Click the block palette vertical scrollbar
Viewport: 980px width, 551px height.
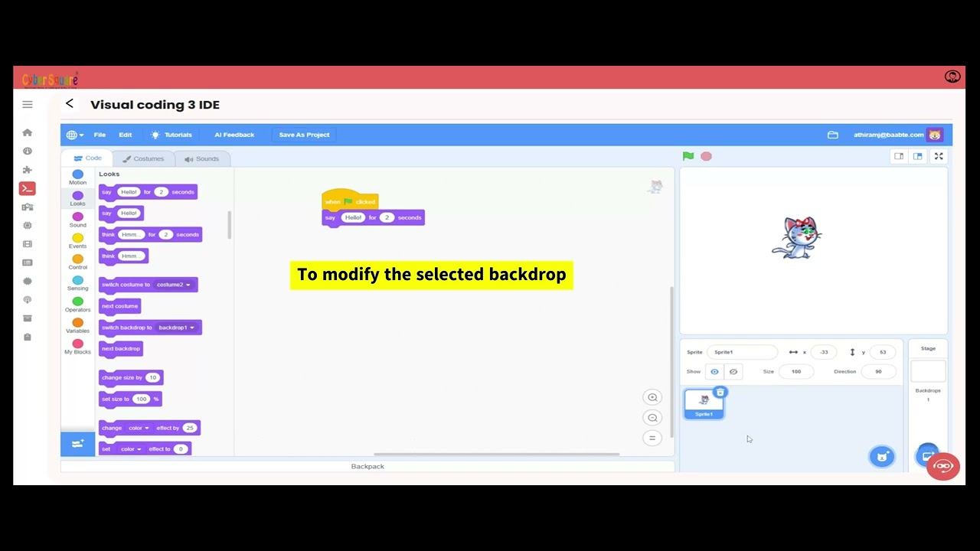pyautogui.click(x=229, y=224)
